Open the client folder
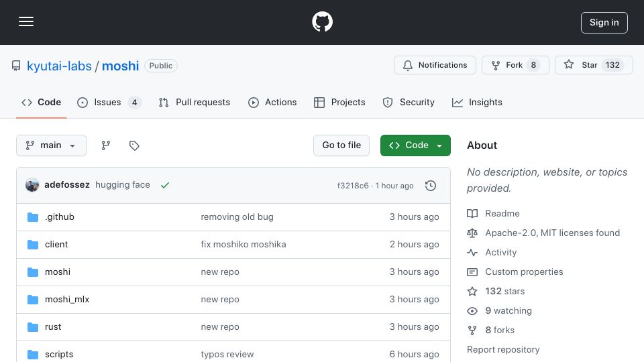This screenshot has height=362, width=644. [x=56, y=244]
